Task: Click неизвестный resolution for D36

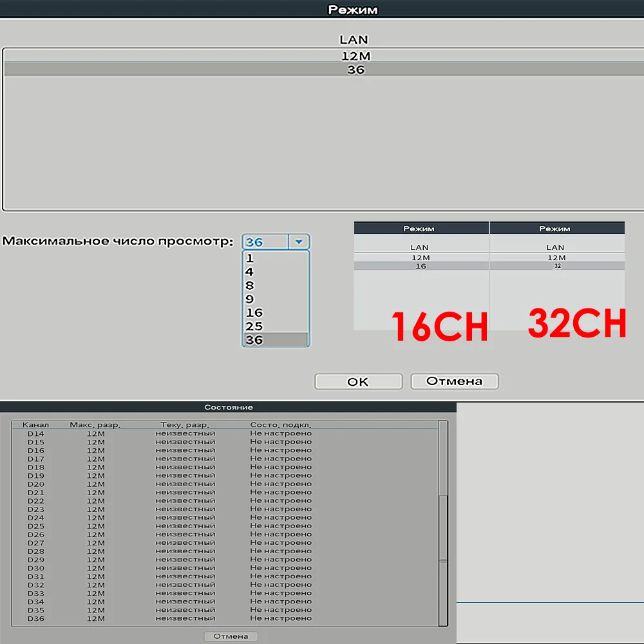Action: 185,618
